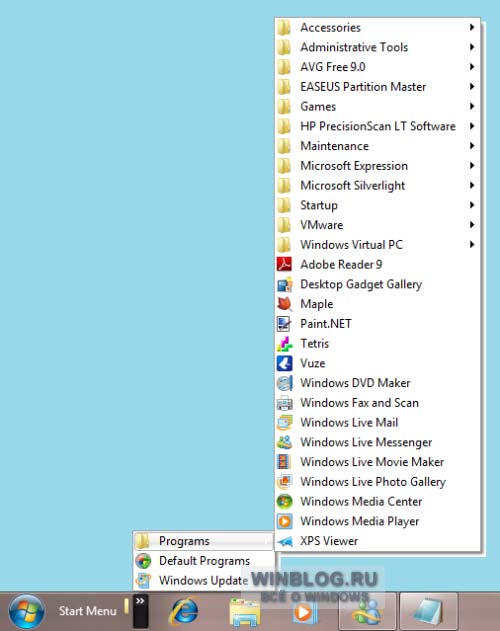Screen dimensions: 500x631
Task: Click the Maple text label
Action: point(317,304)
